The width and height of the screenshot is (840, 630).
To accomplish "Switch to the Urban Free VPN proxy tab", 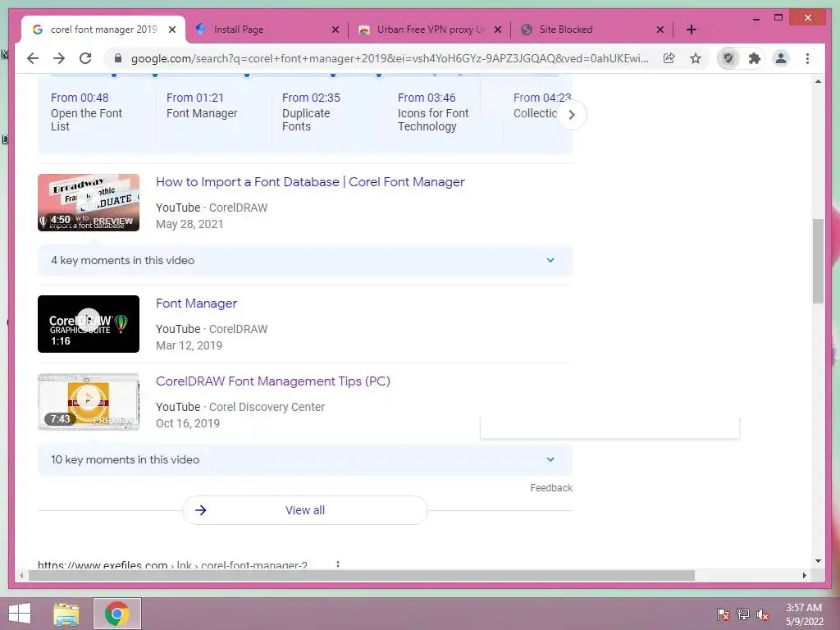I will click(x=430, y=30).
